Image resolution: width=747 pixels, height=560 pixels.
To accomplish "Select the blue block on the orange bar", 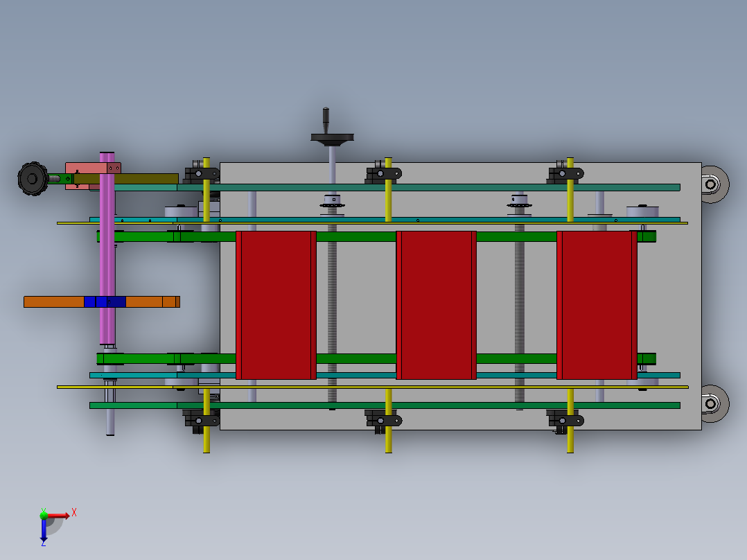I will [x=105, y=301].
